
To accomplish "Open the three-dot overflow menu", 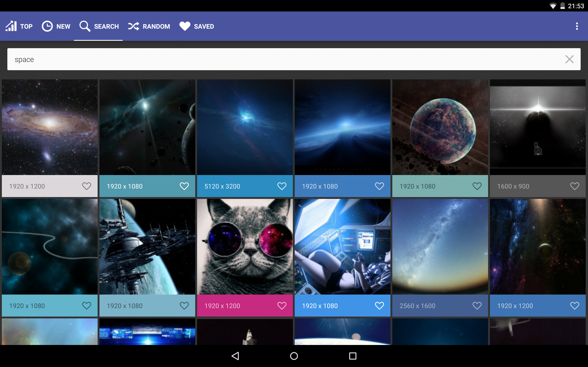I will [x=577, y=26].
